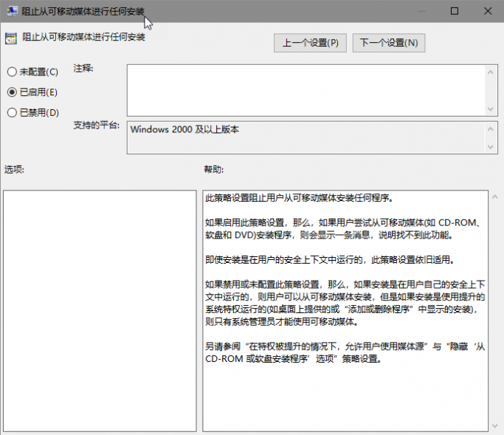Click the Windows 2000 及以上版本 platform text
Image resolution: width=504 pixels, height=435 pixels.
point(184,129)
